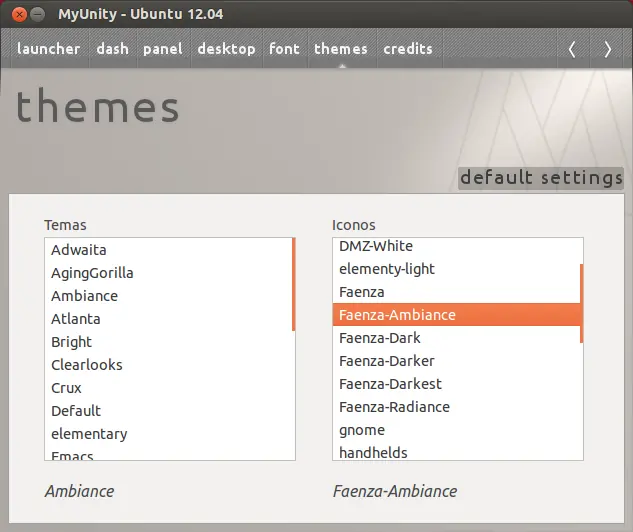Select AgingGorilla theme
This screenshot has width=633, height=532.
168,273
